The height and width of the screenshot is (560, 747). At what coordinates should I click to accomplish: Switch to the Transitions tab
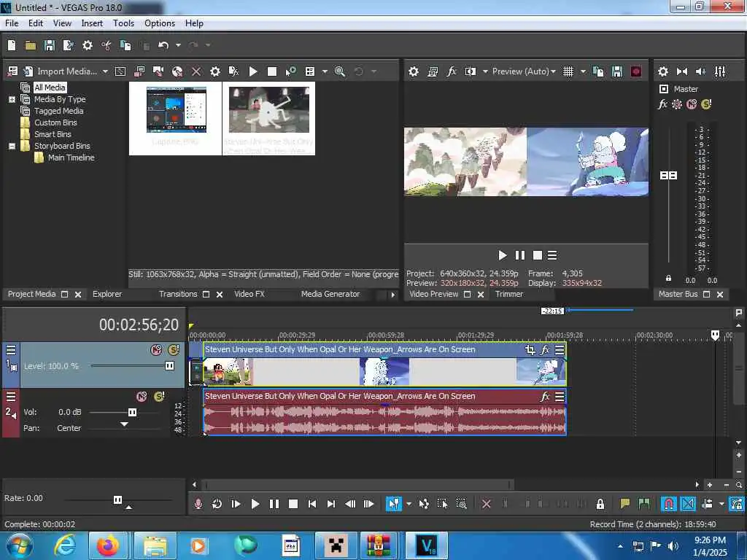(x=178, y=295)
